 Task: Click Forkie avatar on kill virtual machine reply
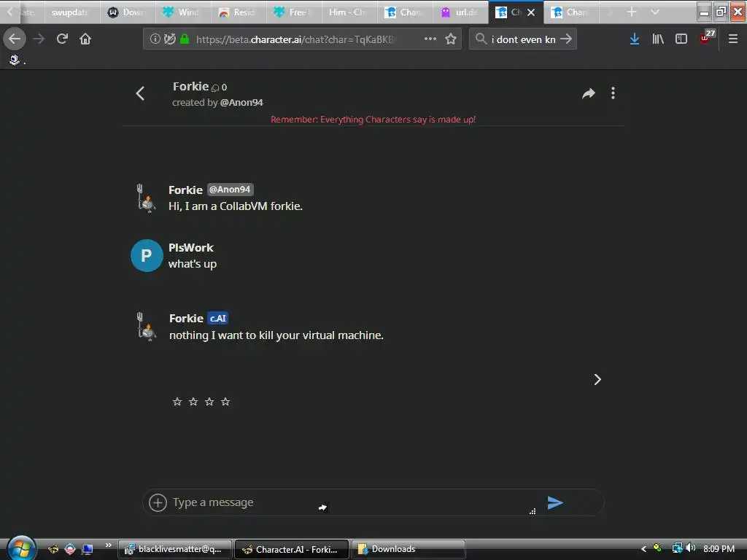point(146,327)
